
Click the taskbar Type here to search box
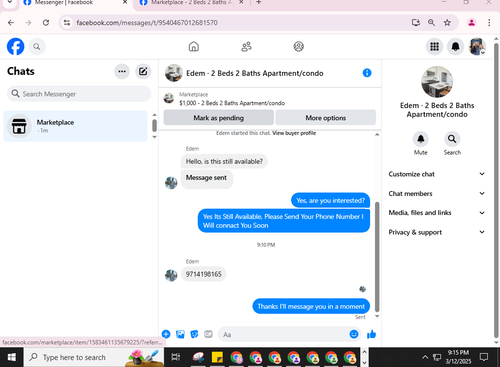(94, 357)
